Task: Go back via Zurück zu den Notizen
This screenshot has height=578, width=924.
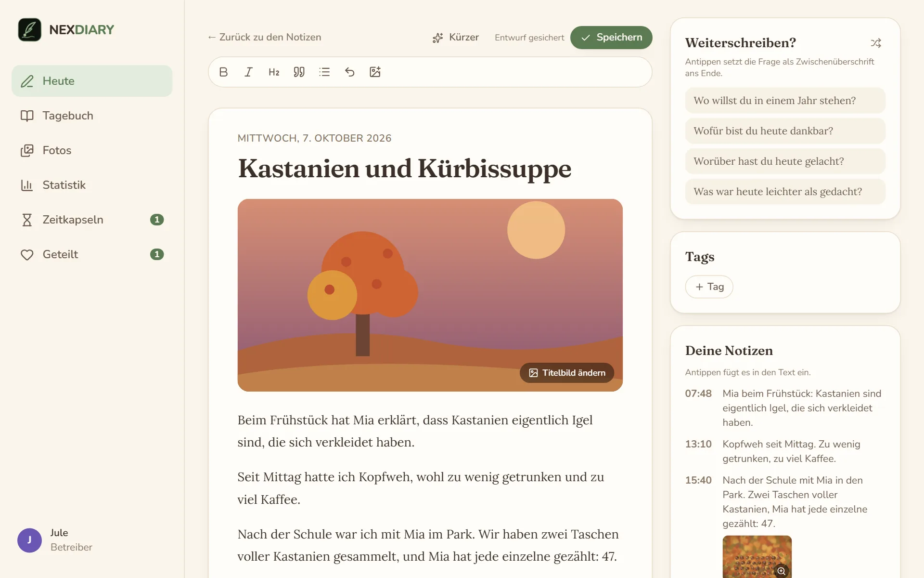Action: 264,37
